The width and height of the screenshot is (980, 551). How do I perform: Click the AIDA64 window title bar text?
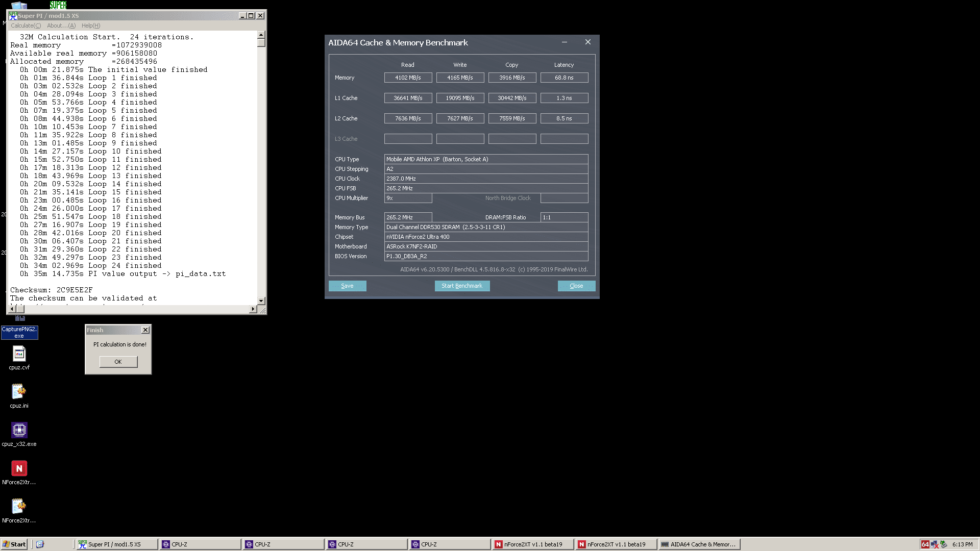[398, 43]
